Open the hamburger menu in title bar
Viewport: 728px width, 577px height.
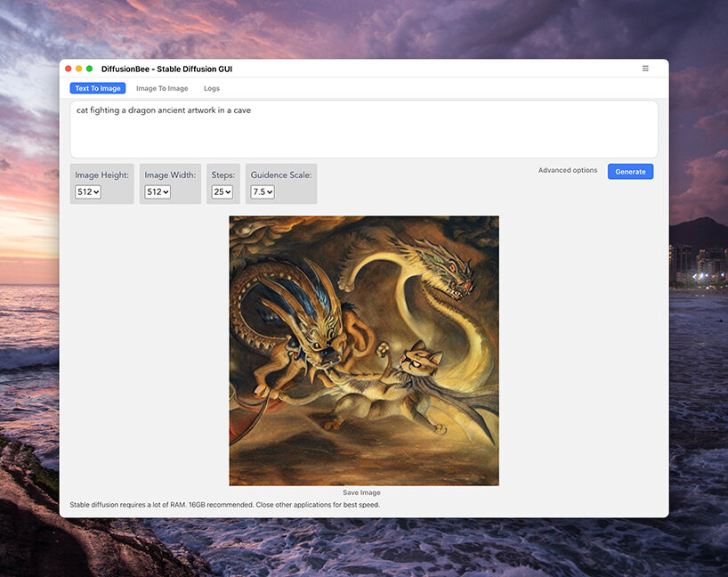point(645,69)
